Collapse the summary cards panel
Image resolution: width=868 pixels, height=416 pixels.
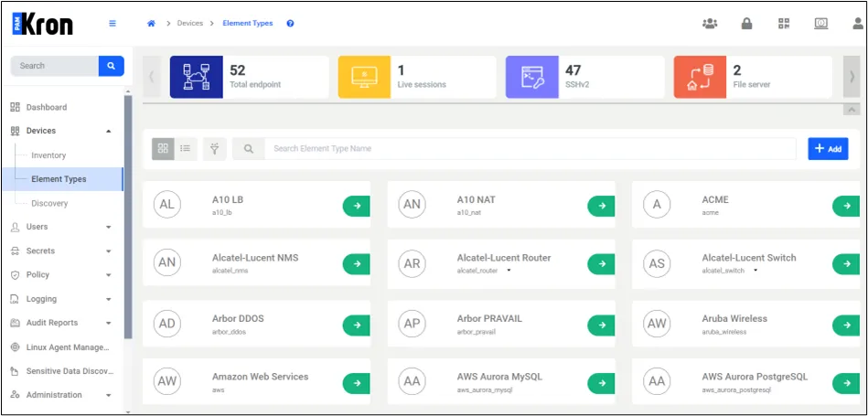pyautogui.click(x=852, y=110)
